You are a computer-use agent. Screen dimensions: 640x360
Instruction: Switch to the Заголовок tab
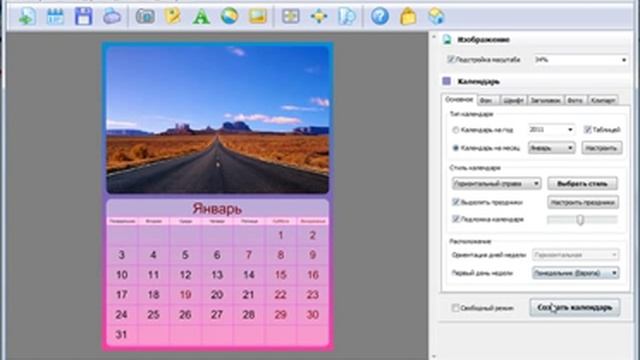coord(545,100)
